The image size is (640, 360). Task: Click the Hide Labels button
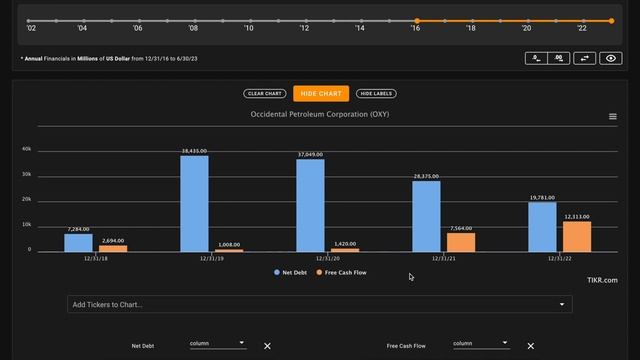point(376,93)
